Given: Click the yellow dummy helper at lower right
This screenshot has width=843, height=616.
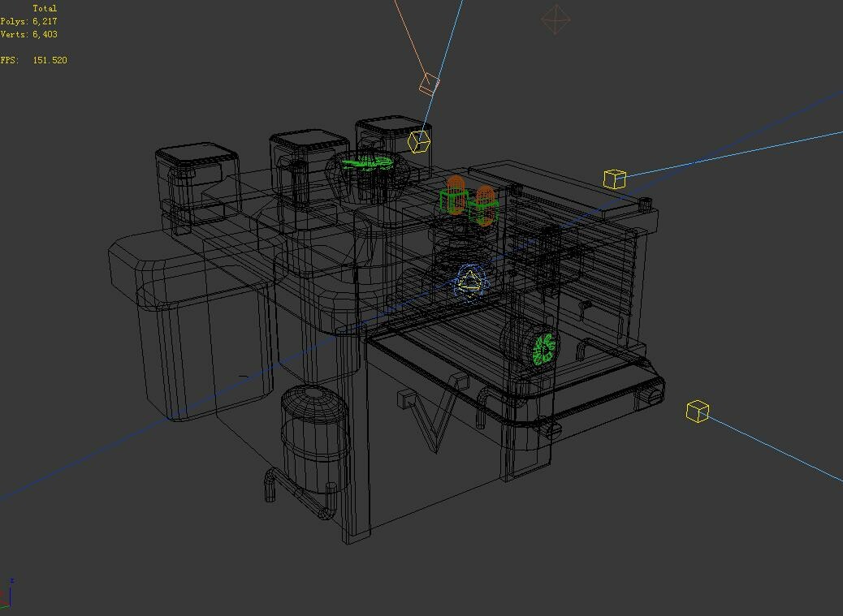Looking at the screenshot, I should tap(697, 413).
